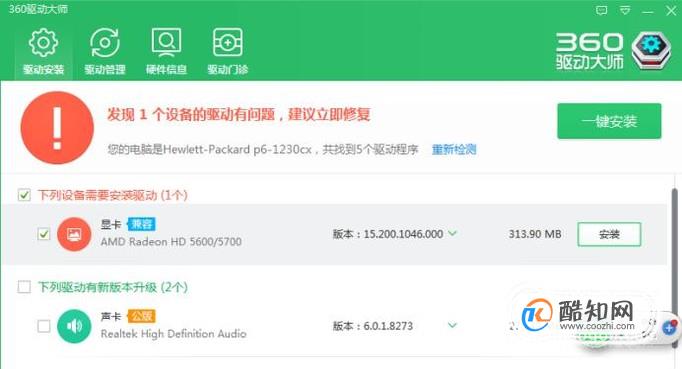Click the 一键安装 button
Image resolution: width=682 pixels, height=369 pixels.
[x=609, y=121]
